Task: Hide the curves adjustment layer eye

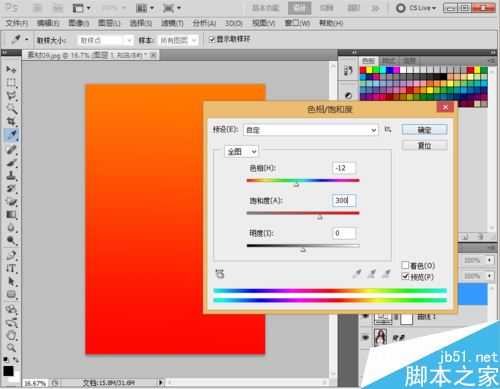Action: pos(366,316)
